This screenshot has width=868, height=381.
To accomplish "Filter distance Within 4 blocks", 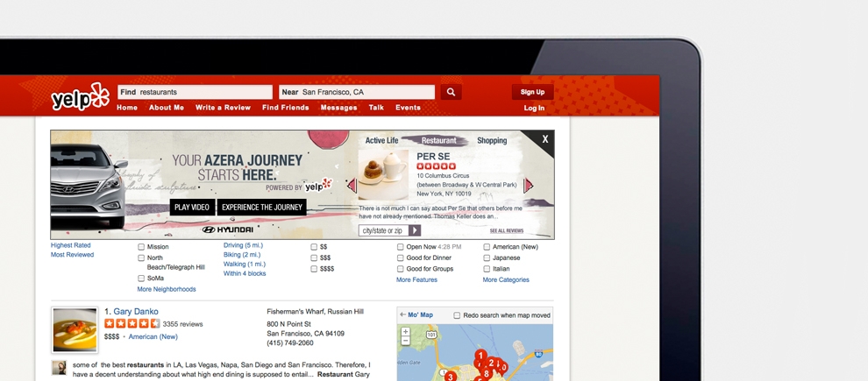I will [x=245, y=274].
